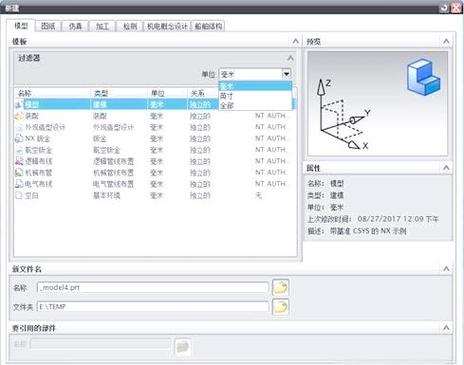
Task: Open the 单位 unit dropdown arrow
Action: [286, 74]
